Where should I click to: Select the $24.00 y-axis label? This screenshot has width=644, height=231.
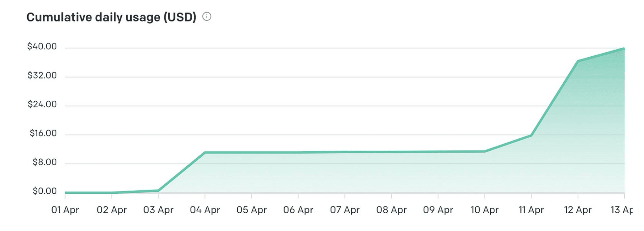pos(42,105)
